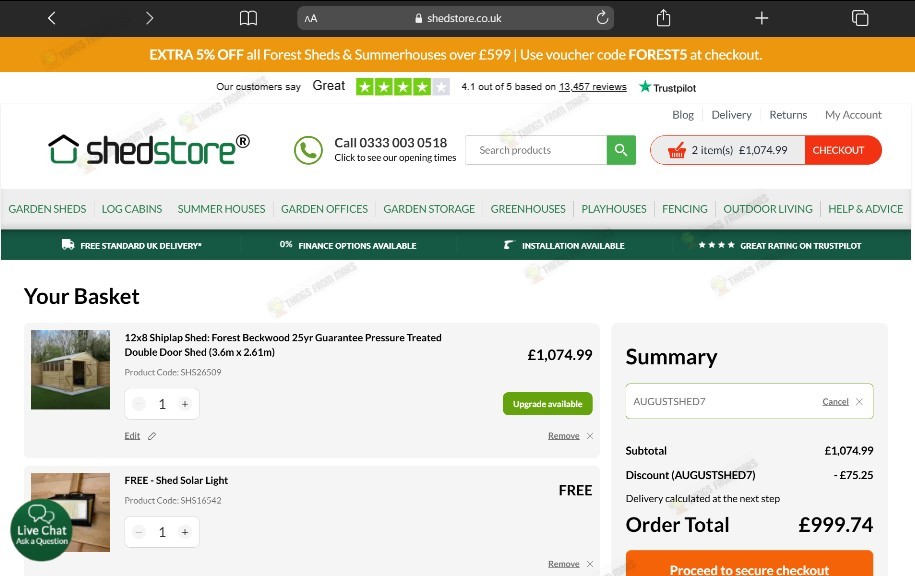Click the 12x8 Shiplap Shed product title
The width and height of the screenshot is (915, 576).
(x=283, y=345)
